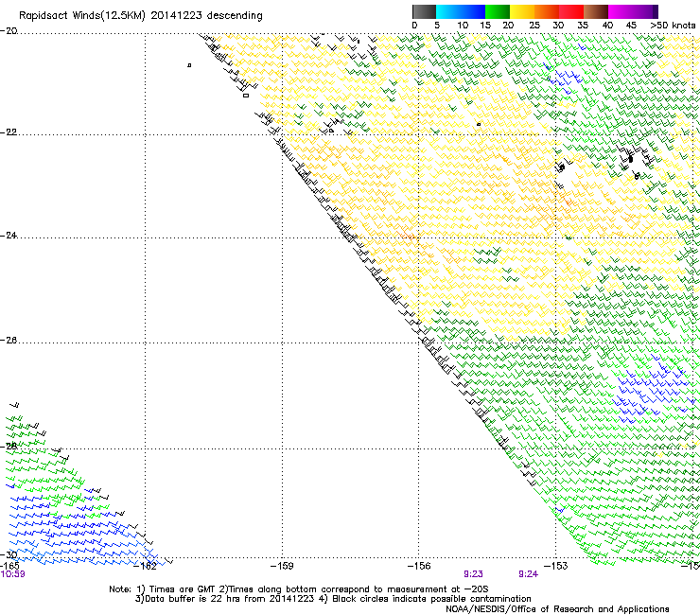Click the '>50 knots' legend label
700x615 pixels.
(673, 26)
